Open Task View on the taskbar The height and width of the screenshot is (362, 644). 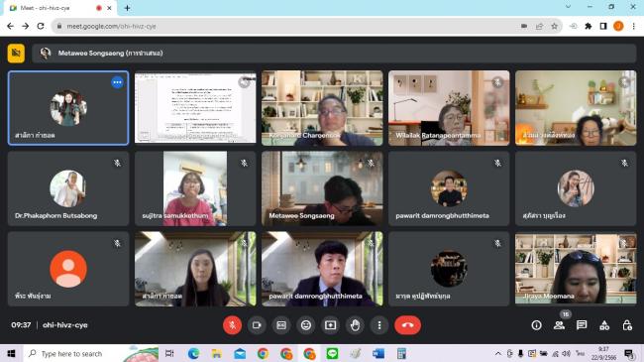169,353
